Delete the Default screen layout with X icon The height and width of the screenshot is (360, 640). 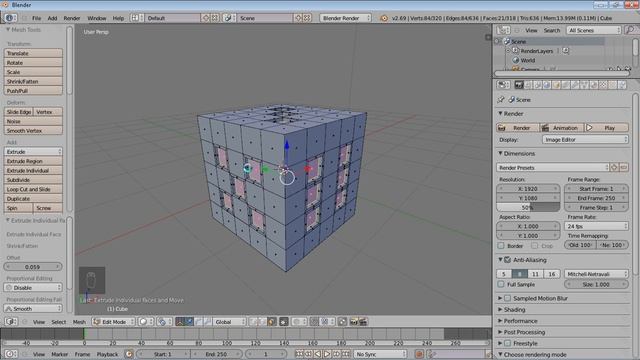215,18
